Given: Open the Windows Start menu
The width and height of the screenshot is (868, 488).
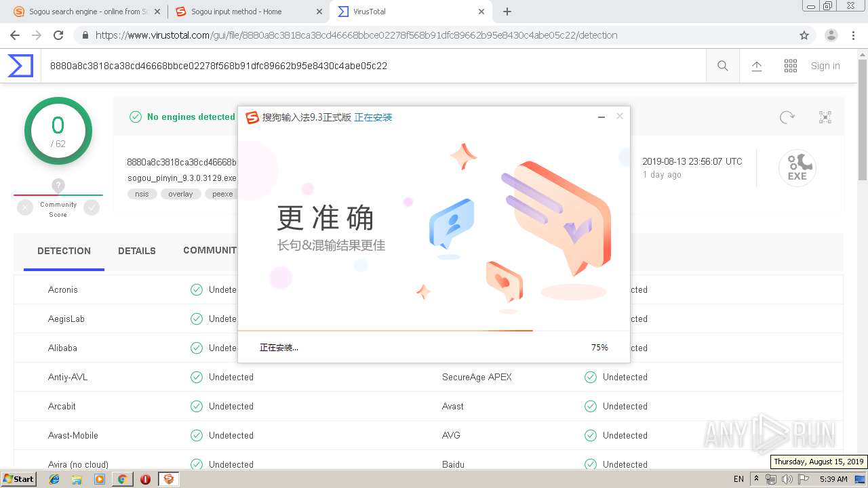Looking at the screenshot, I should (x=19, y=479).
